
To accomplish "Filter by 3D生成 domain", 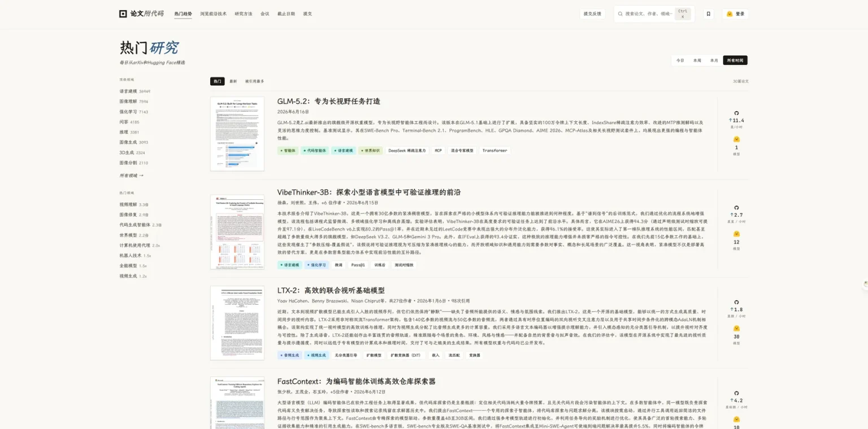I will [132, 152].
